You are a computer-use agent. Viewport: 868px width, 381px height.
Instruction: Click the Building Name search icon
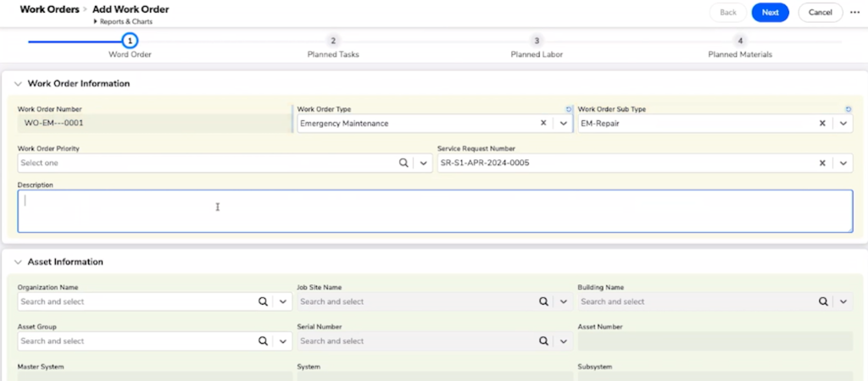pos(823,301)
